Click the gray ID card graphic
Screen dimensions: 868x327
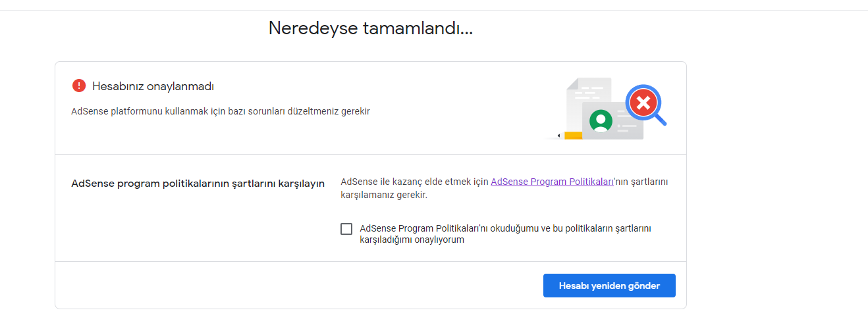[612, 120]
